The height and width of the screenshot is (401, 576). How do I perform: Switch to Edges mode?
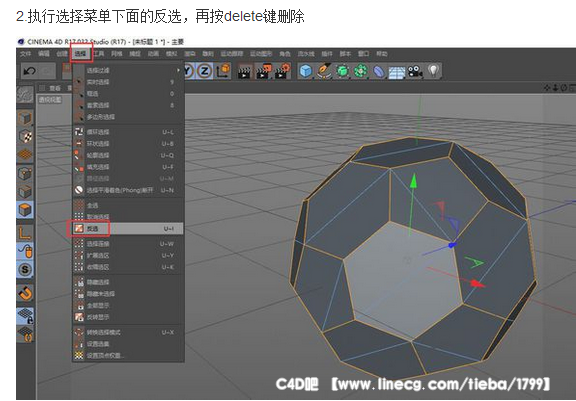(25, 191)
